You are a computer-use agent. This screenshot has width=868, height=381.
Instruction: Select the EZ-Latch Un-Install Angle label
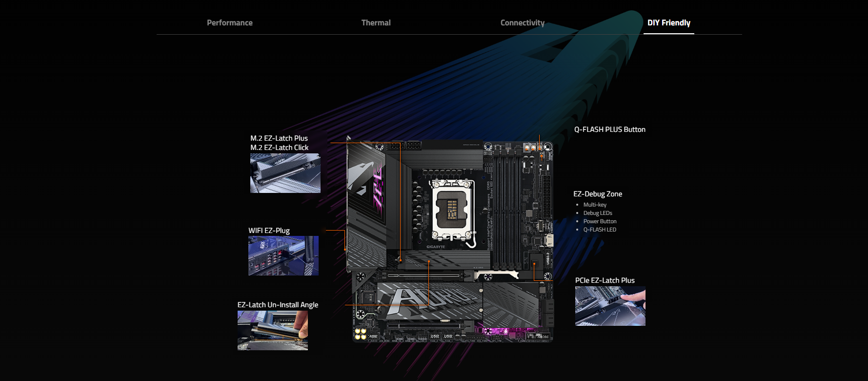pyautogui.click(x=278, y=305)
